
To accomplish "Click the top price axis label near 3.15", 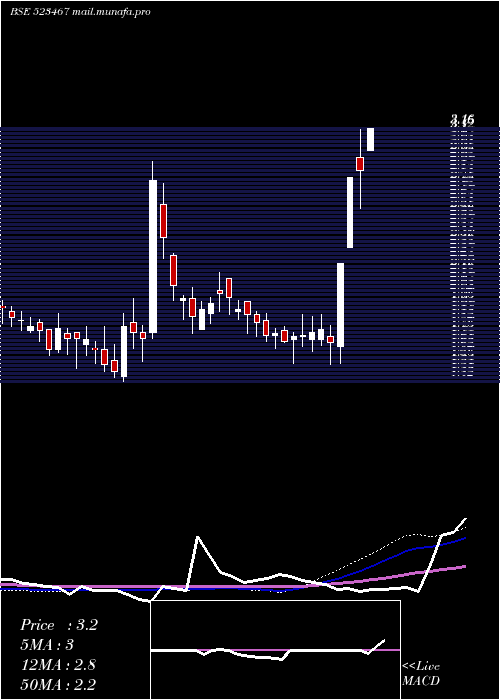I will coord(462,120).
